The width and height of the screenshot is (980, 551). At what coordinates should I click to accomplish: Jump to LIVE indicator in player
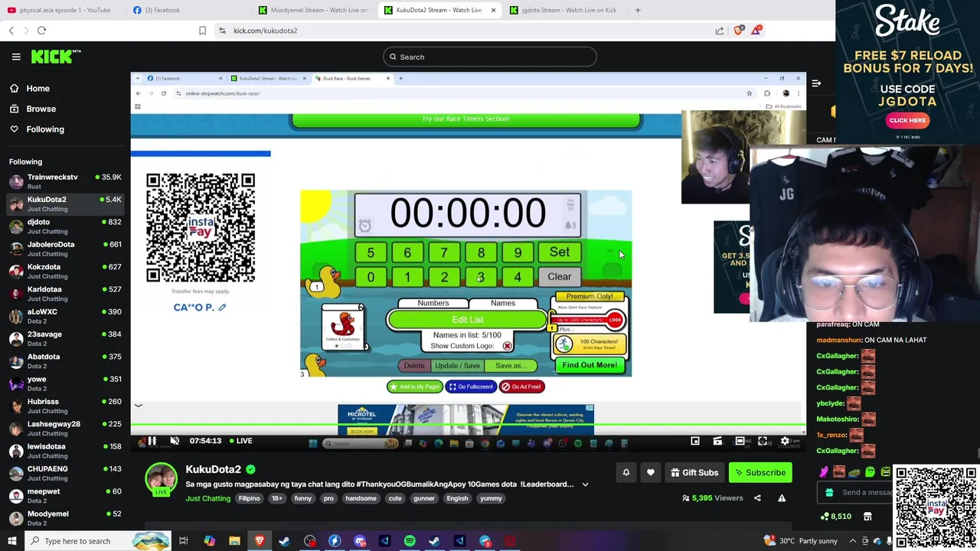coord(240,441)
